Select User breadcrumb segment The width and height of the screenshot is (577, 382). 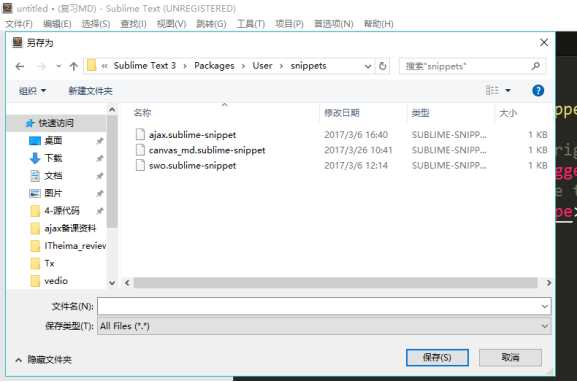262,66
